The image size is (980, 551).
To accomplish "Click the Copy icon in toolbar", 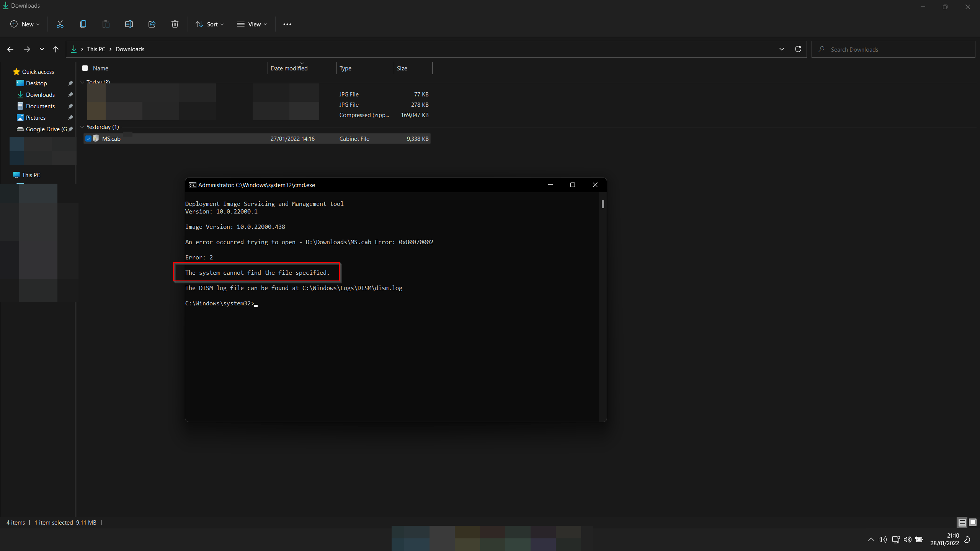I will pyautogui.click(x=83, y=24).
